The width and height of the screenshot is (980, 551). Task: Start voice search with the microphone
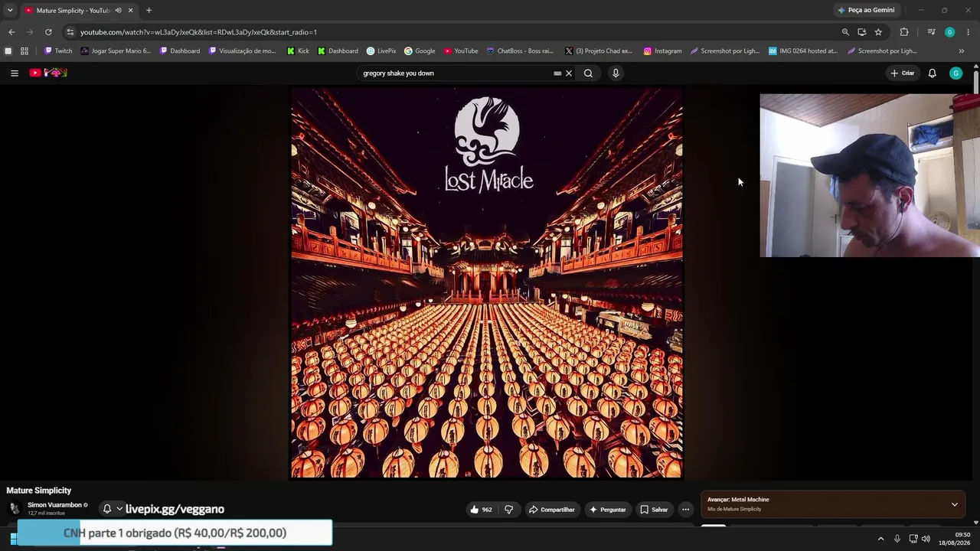[x=616, y=73]
